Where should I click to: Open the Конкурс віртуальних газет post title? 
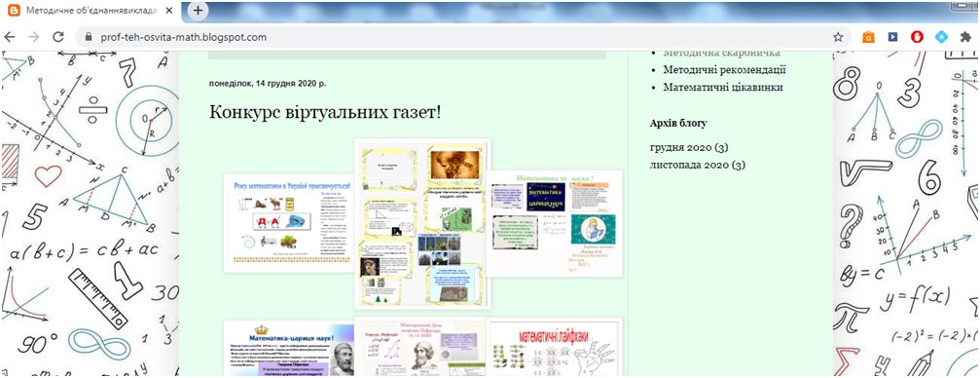[325, 112]
